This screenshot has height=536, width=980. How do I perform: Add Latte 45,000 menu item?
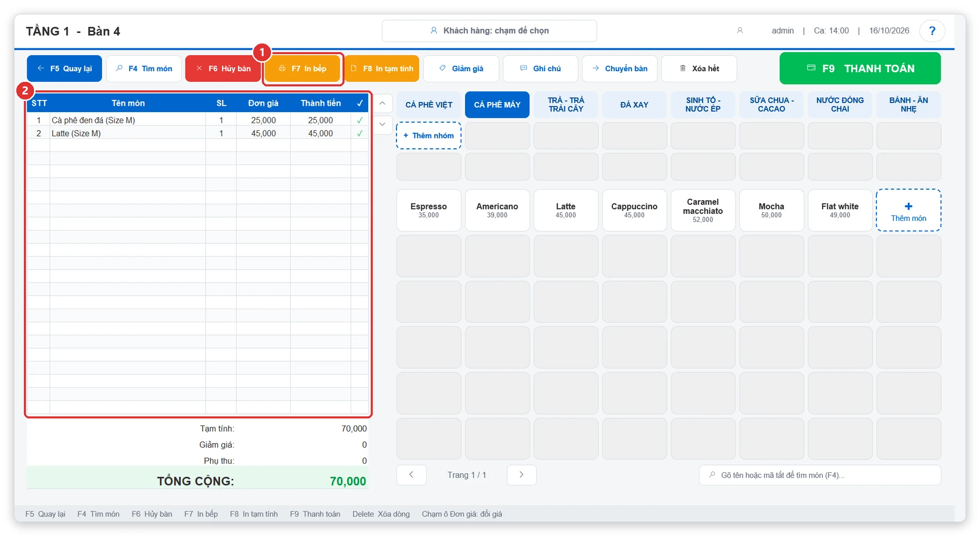pyautogui.click(x=566, y=210)
